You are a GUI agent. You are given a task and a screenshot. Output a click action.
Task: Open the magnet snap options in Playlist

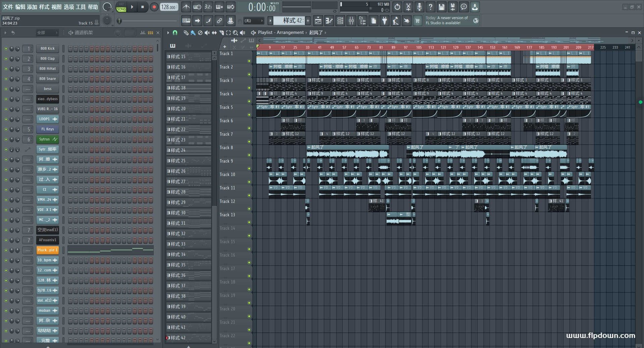click(175, 33)
